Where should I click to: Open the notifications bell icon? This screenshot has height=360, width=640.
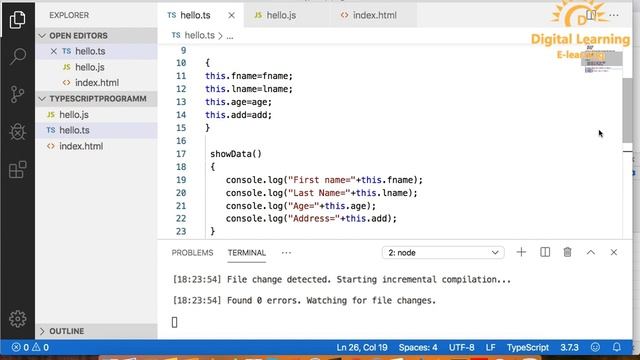617,347
